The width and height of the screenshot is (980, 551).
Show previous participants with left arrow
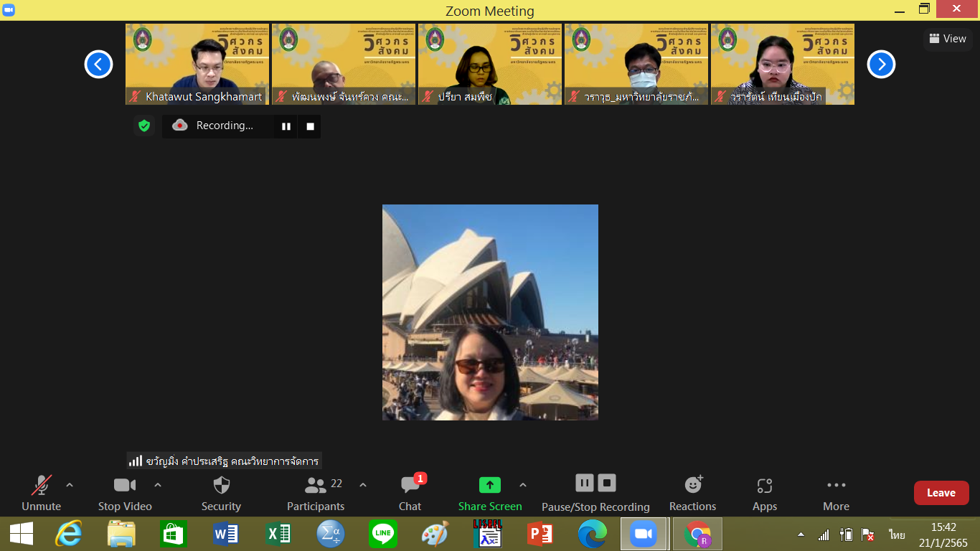98,65
